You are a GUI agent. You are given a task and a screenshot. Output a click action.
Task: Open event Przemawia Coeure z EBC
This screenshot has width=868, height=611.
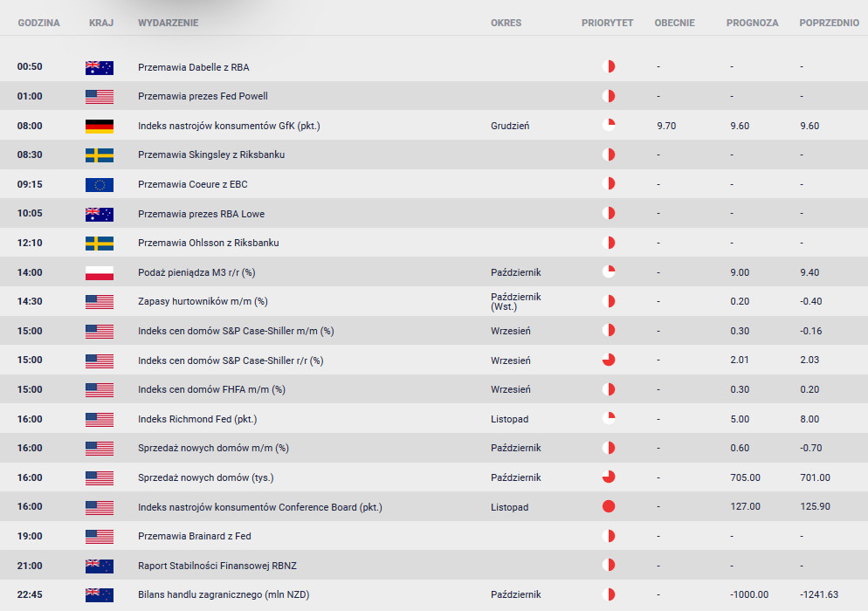pos(193,184)
